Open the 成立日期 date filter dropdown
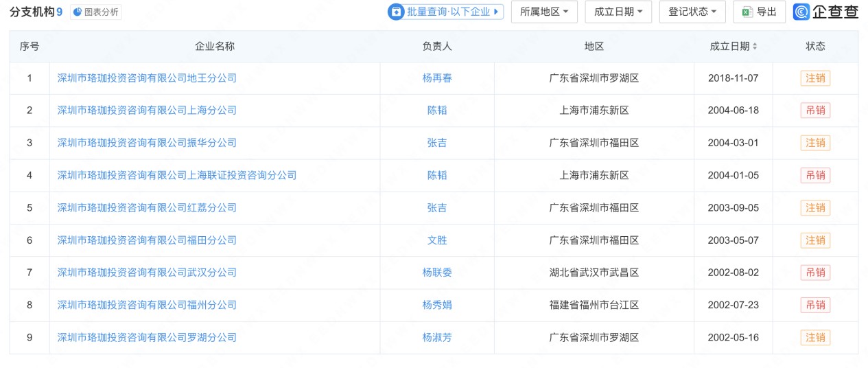868x368 pixels. point(618,12)
